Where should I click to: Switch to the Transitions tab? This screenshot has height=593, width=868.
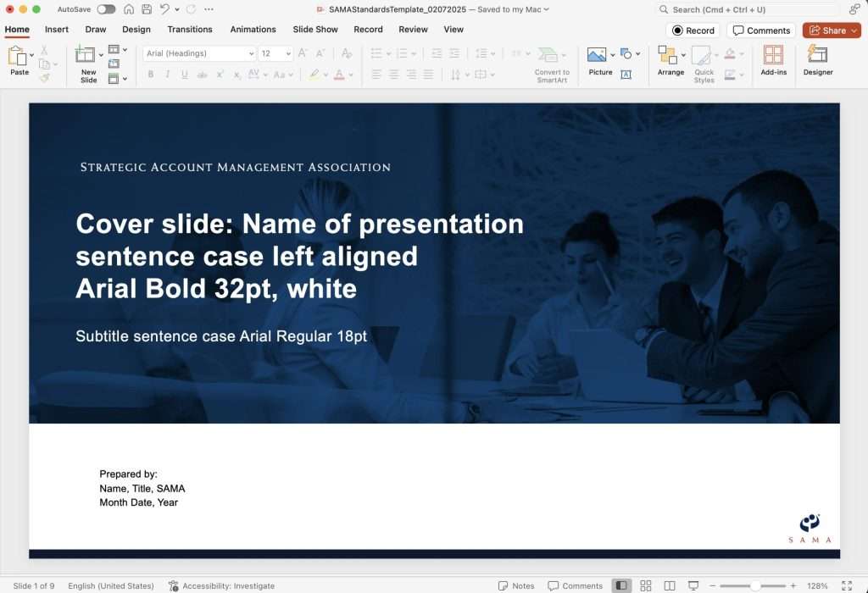(190, 29)
